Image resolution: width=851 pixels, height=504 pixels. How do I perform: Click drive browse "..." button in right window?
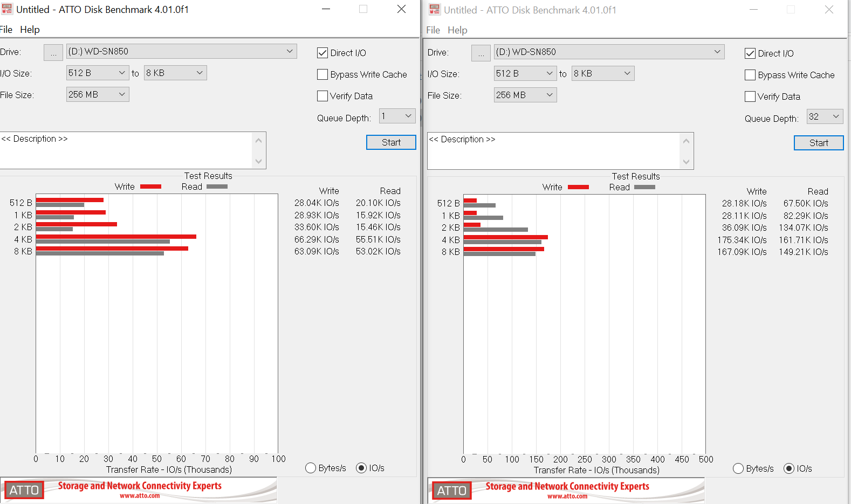pos(481,53)
